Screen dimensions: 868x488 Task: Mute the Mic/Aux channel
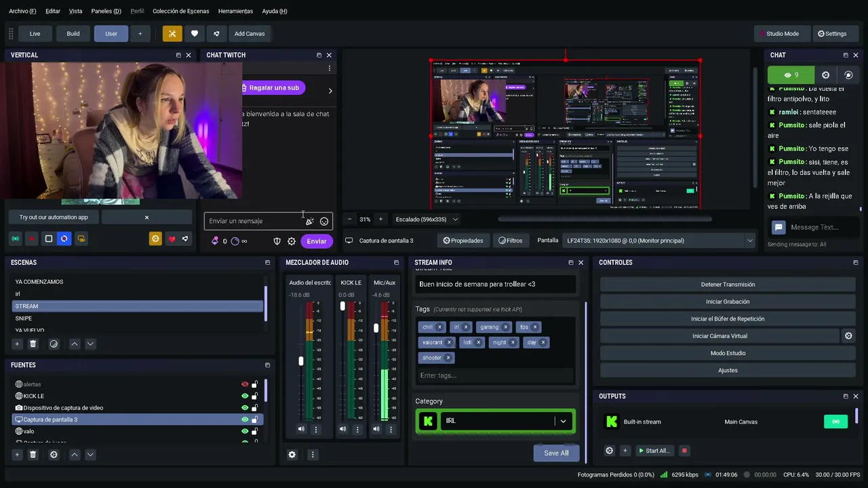point(376,429)
